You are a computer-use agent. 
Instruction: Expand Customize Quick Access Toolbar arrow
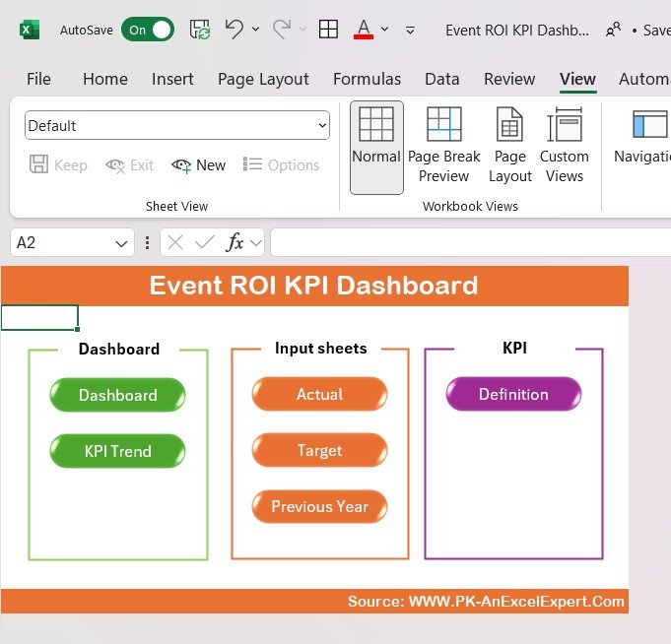click(411, 31)
